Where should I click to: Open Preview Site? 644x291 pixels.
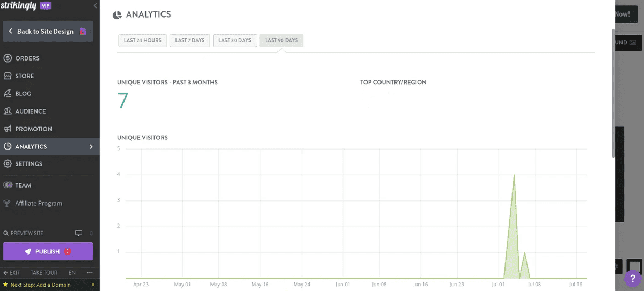point(27,233)
